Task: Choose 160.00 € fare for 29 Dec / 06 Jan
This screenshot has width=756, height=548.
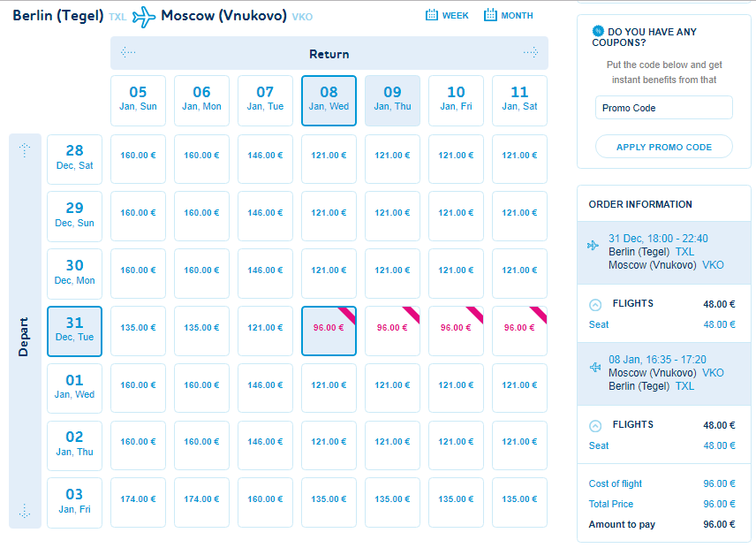Action: [201, 217]
